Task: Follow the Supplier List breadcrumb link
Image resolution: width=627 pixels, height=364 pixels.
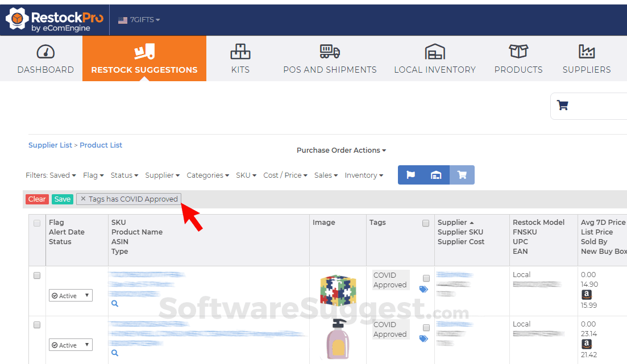Action: (50, 145)
